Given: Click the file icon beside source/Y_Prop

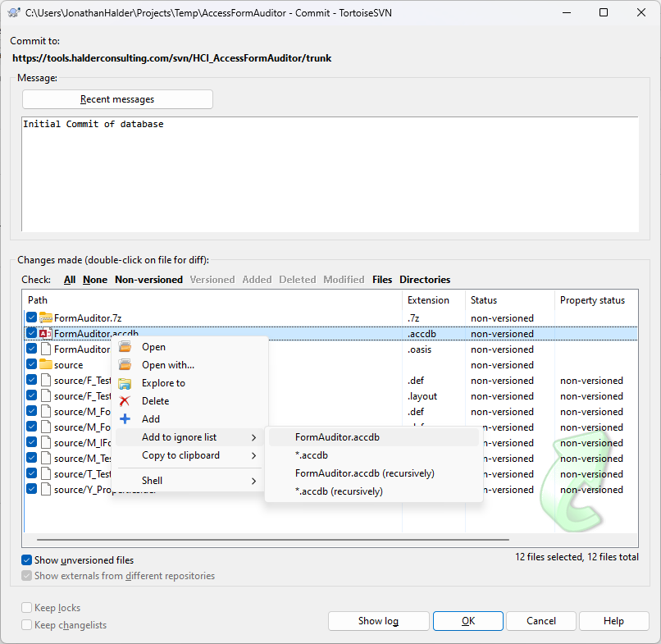Looking at the screenshot, I should pos(46,490).
